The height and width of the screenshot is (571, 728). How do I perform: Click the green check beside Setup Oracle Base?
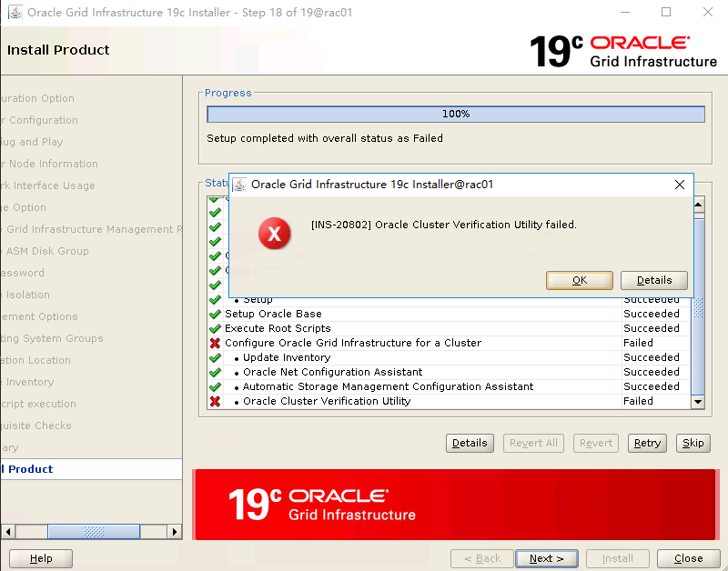pos(215,314)
